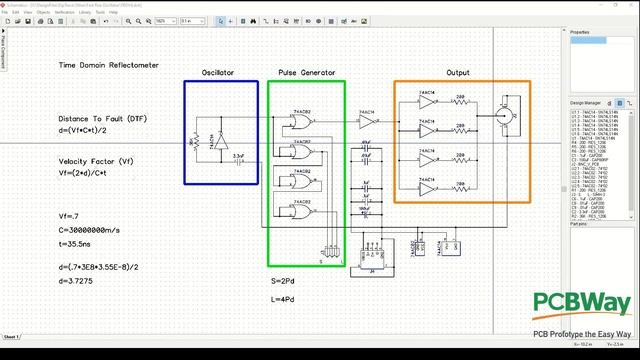Select the Time Domain Reflectometer title text

[x=109, y=65]
